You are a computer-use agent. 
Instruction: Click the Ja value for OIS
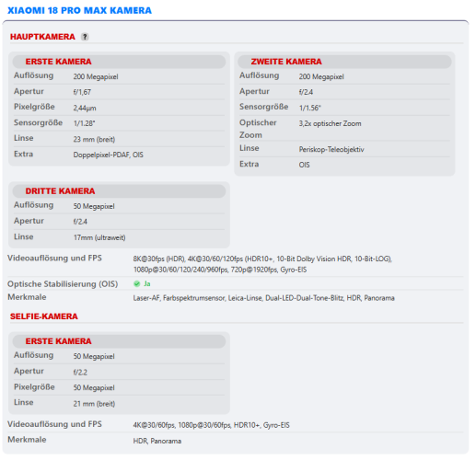pyautogui.click(x=147, y=283)
